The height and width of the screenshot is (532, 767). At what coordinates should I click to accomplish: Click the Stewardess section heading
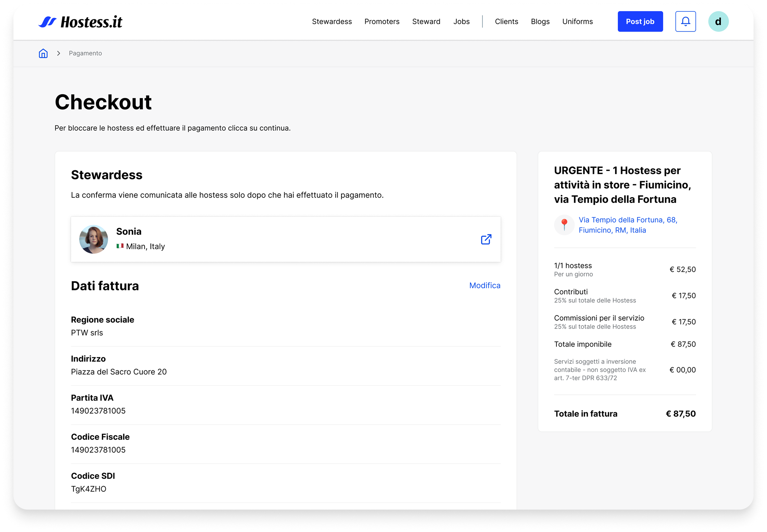click(x=106, y=175)
